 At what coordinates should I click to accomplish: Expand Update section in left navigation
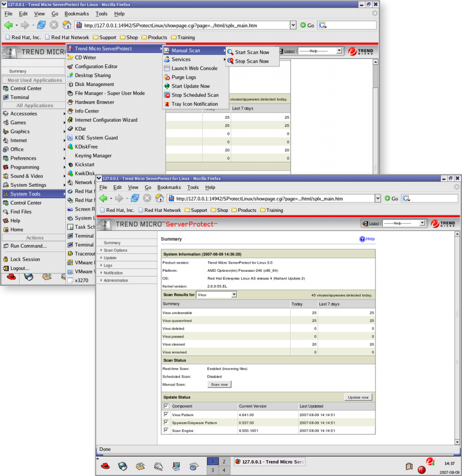(x=110, y=258)
